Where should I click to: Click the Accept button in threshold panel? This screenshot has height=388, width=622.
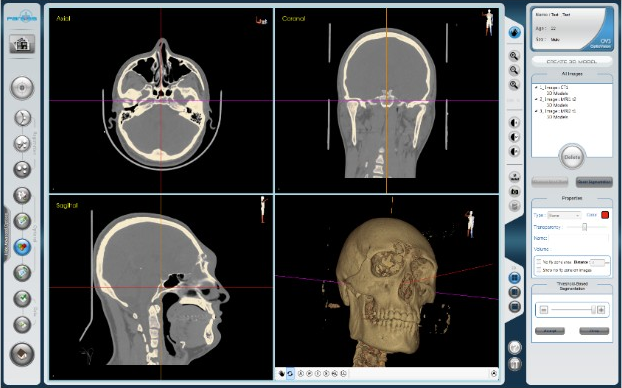pos(550,331)
